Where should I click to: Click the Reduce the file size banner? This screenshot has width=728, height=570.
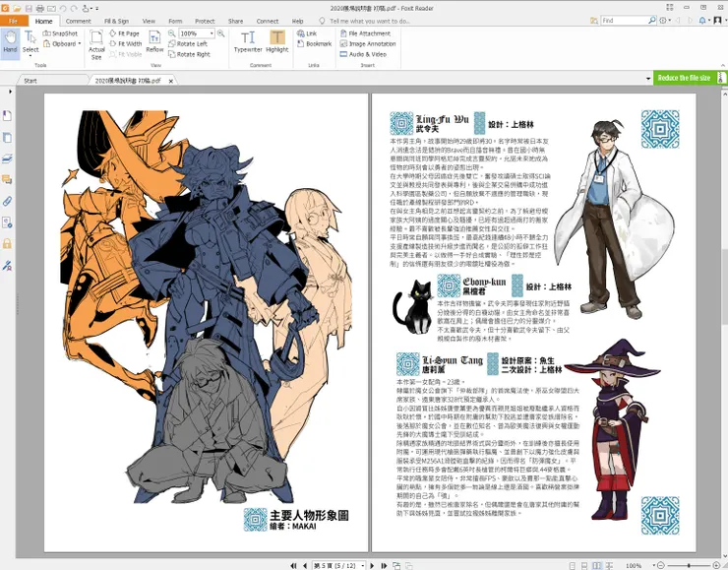pyautogui.click(x=690, y=78)
